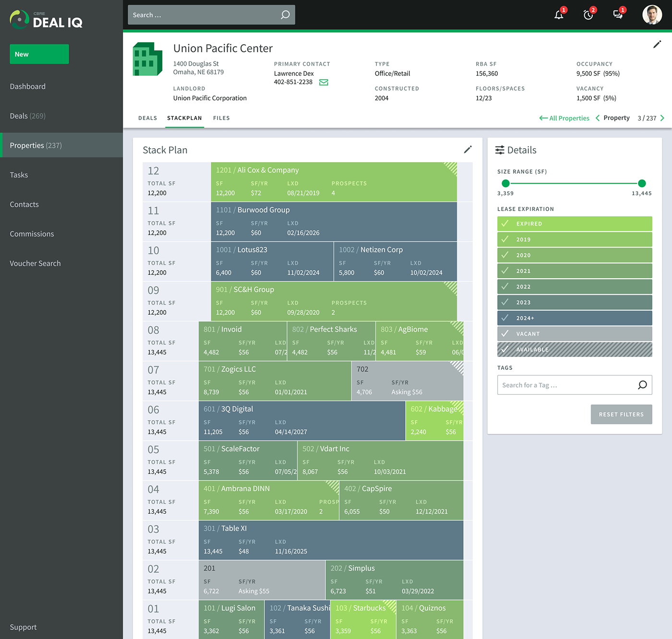Go to next property with right chevron
672x639 pixels.
click(x=662, y=118)
